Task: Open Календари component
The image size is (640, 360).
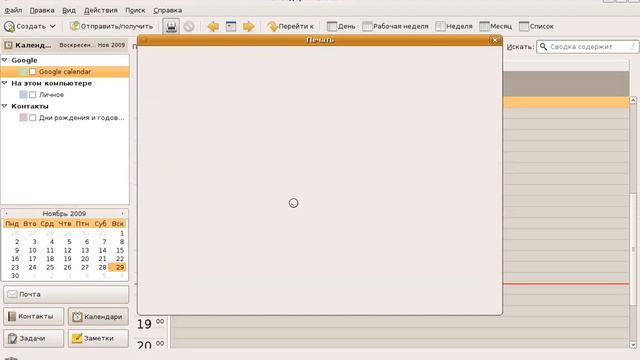Action: pos(98,316)
